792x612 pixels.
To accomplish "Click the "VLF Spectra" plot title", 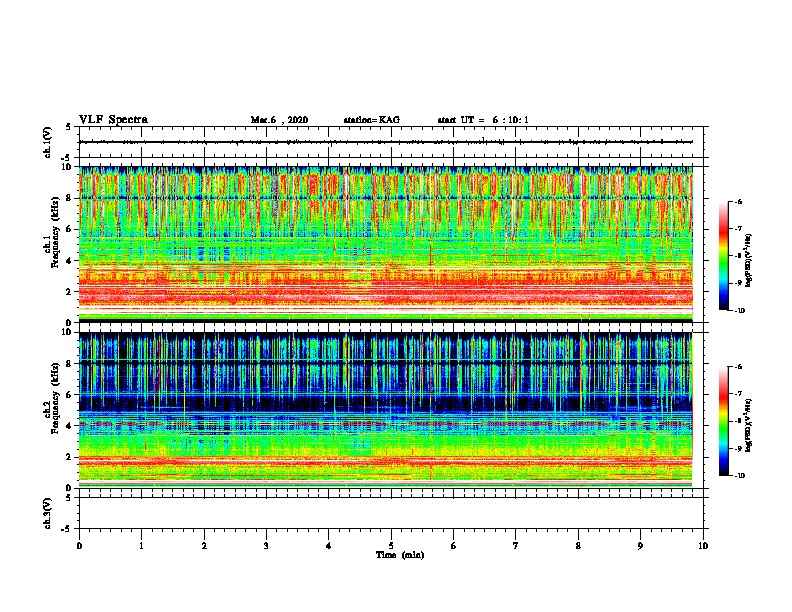I will (x=113, y=120).
